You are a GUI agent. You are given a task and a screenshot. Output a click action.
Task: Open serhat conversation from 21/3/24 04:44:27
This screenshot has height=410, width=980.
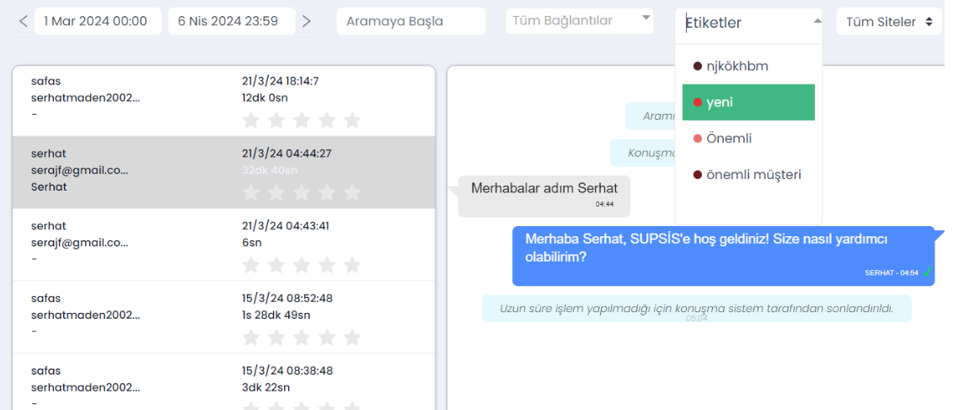[x=224, y=172]
